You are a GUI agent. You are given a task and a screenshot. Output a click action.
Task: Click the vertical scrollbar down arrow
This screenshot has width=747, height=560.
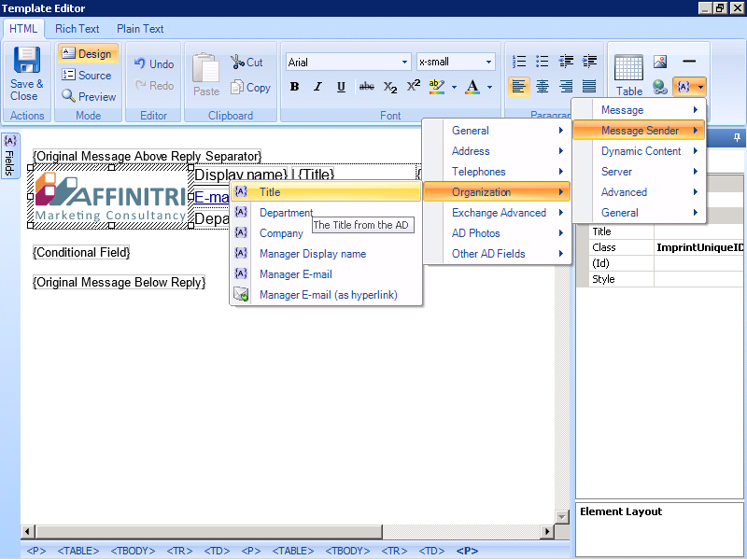[x=562, y=517]
